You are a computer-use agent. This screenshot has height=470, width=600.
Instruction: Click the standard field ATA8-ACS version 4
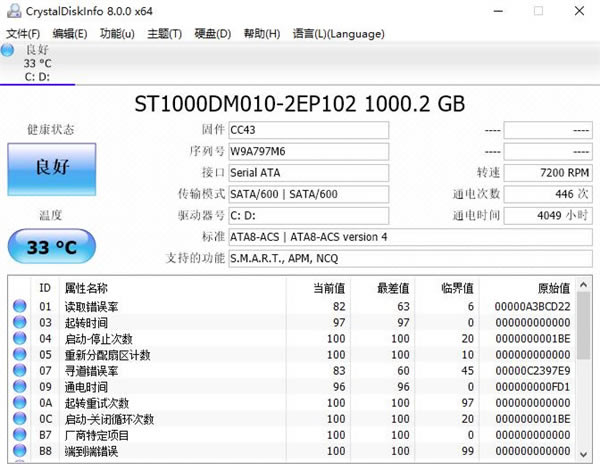click(410, 237)
